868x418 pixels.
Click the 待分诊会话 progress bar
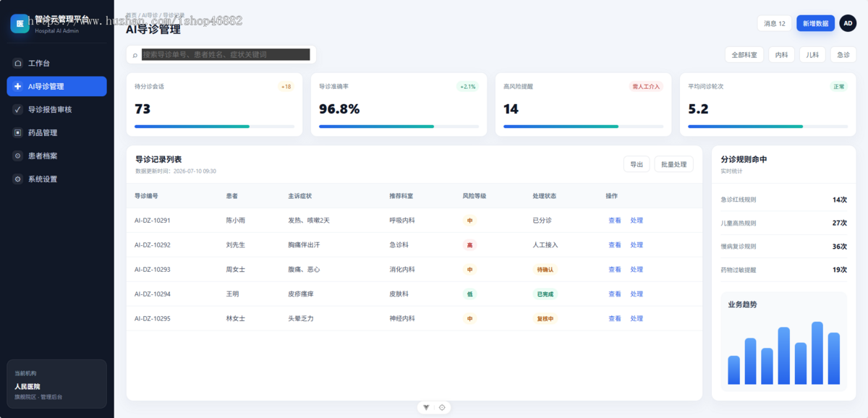pos(214,127)
